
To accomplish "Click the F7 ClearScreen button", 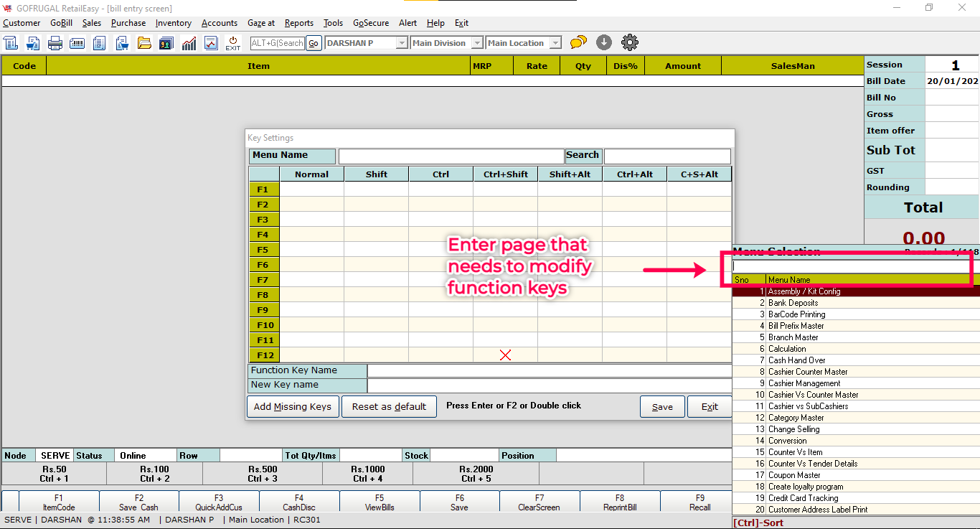I will [540, 502].
